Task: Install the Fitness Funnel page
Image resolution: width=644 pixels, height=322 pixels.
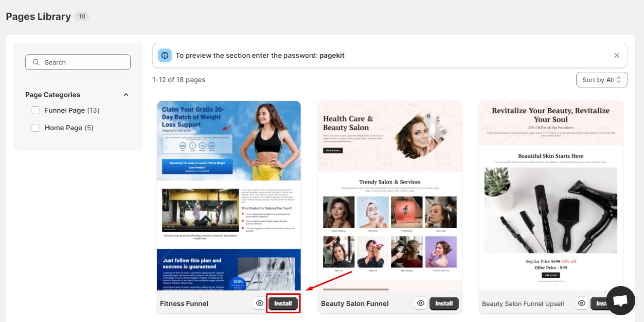Action: 283,304
